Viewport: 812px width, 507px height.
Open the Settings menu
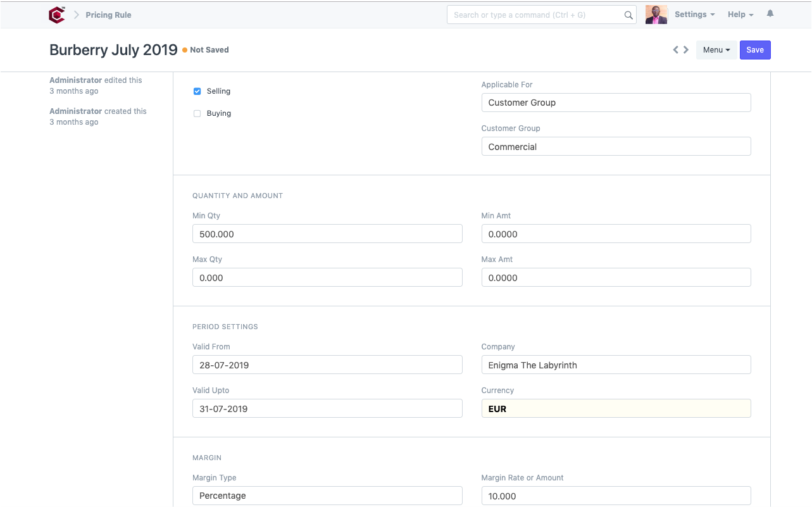(x=694, y=15)
